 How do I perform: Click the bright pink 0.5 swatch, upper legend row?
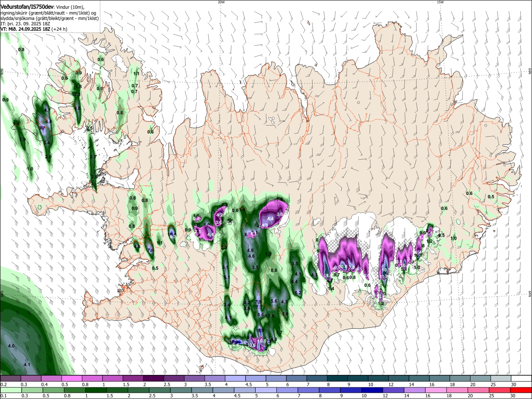(72, 378)
